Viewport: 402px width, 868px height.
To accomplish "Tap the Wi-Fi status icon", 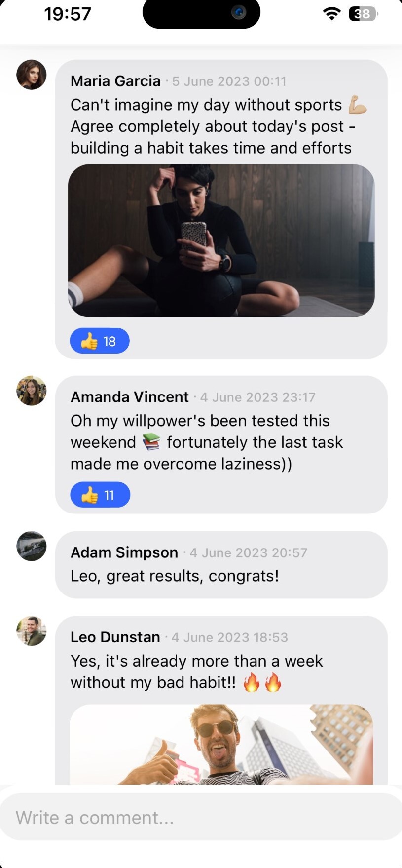I will [332, 14].
